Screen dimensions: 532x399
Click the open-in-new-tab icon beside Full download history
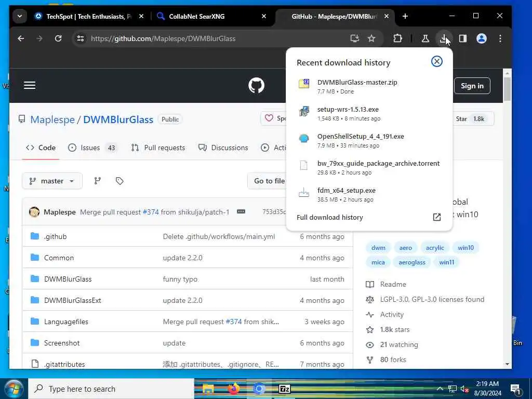[436, 218]
